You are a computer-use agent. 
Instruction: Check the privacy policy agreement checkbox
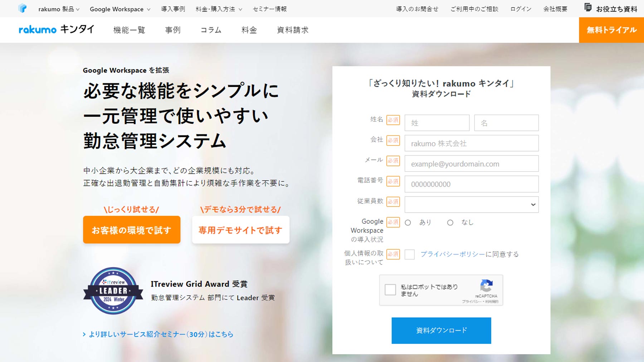(x=410, y=254)
